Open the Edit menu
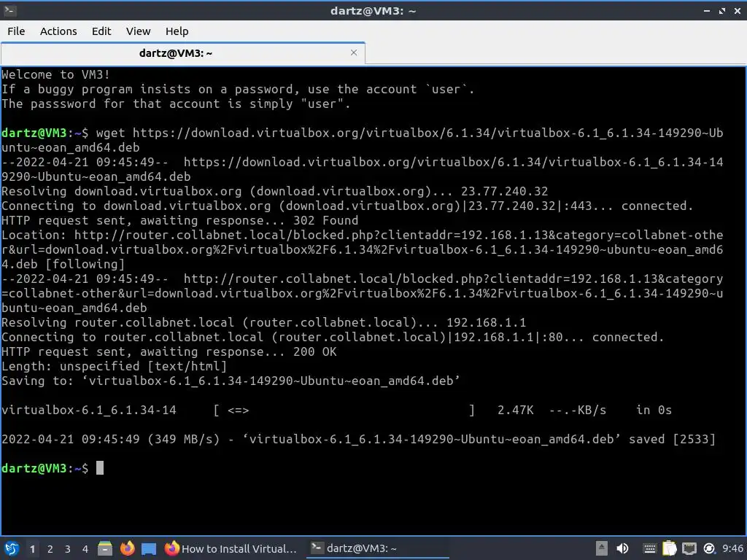The image size is (747, 560). click(101, 31)
